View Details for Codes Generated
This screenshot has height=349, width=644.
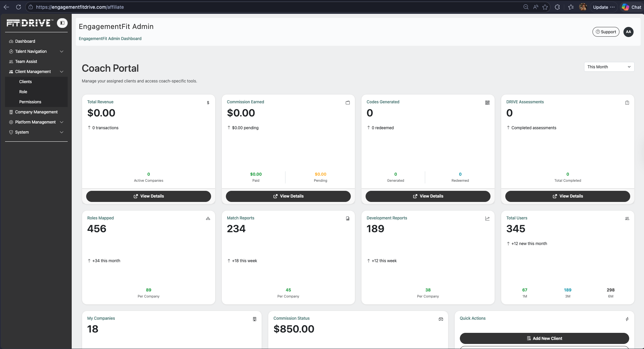[x=428, y=196]
